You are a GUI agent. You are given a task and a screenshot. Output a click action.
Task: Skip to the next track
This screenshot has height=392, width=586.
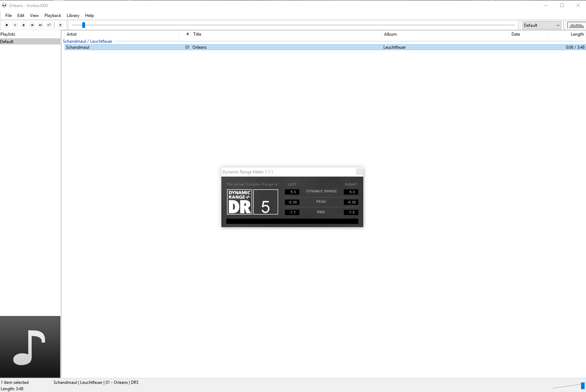(41, 25)
